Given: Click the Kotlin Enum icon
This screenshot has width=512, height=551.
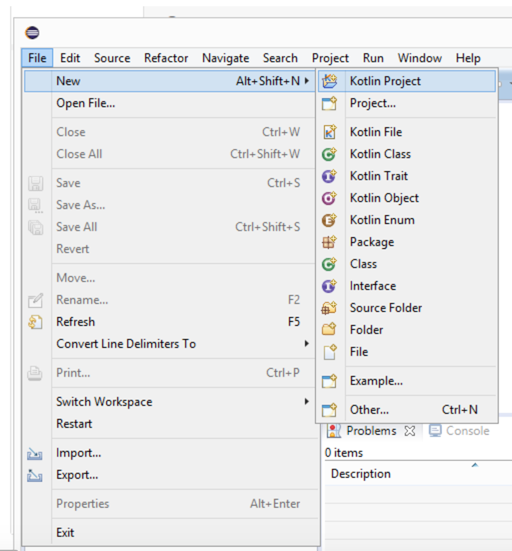Looking at the screenshot, I should (x=329, y=220).
